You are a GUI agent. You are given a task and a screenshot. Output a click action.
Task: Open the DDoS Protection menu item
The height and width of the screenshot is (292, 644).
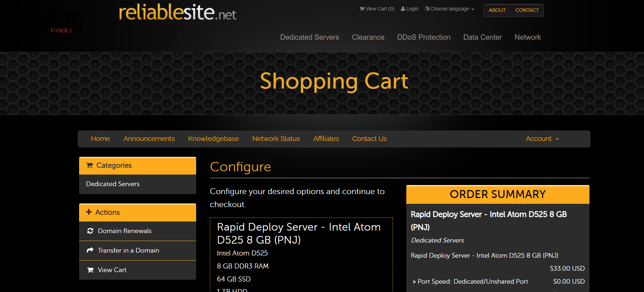tap(424, 37)
